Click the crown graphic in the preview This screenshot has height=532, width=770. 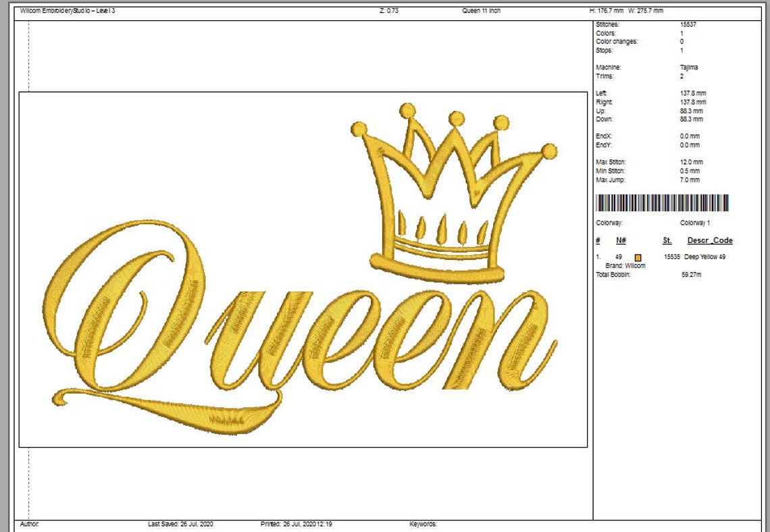coord(453,189)
